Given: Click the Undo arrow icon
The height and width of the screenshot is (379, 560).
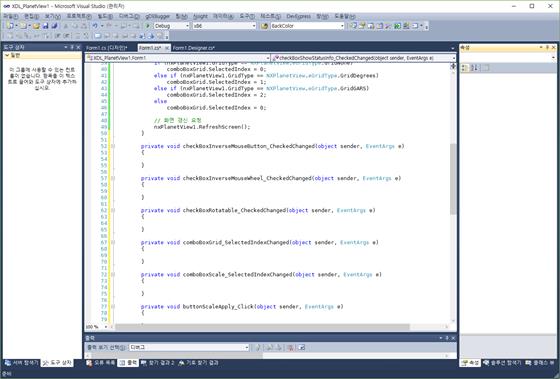Looking at the screenshot, I should coord(95,26).
